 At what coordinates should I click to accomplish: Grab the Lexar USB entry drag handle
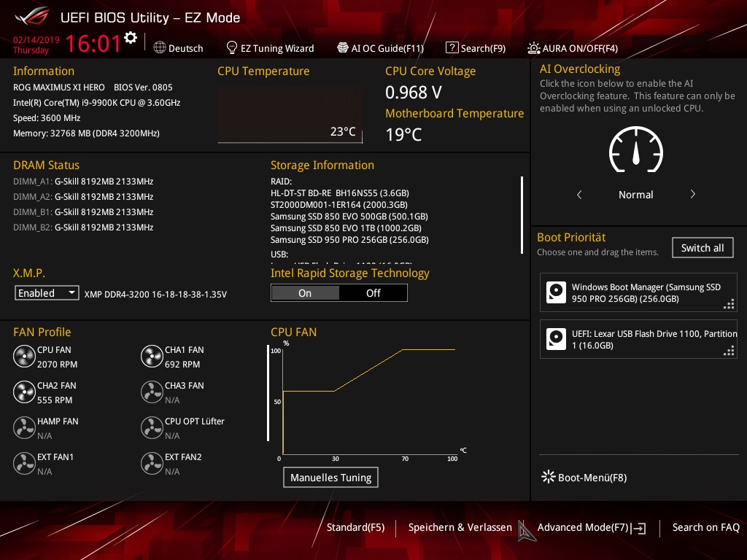coord(729,351)
